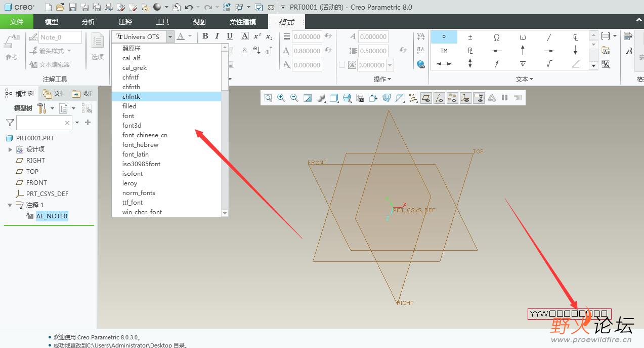The height and width of the screenshot is (348, 644).
Task: Click the model tree search field
Action: (x=44, y=123)
